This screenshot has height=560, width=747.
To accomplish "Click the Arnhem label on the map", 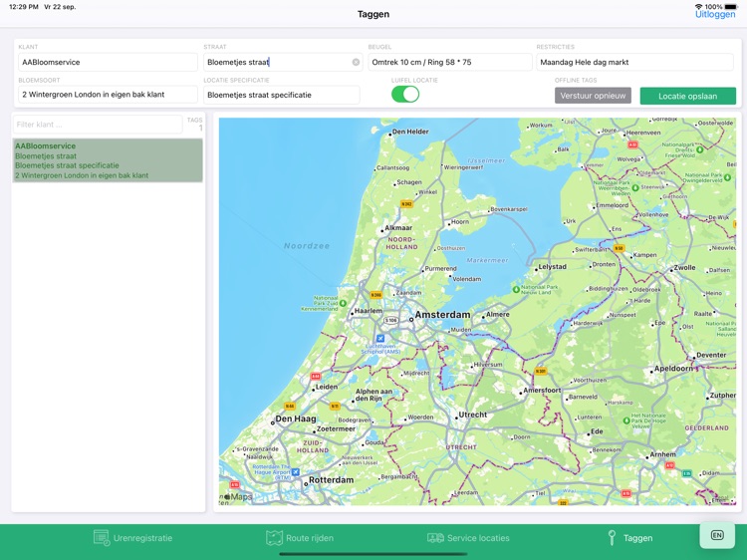I will (x=662, y=454).
